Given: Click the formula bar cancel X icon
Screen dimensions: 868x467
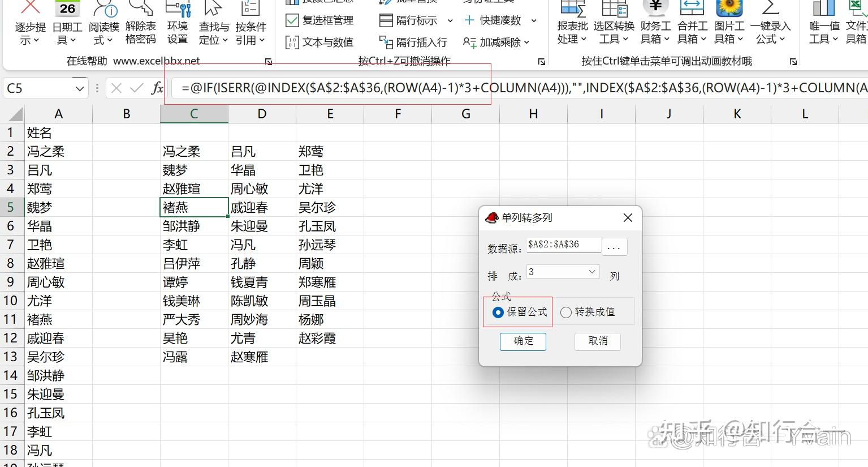Looking at the screenshot, I should click(x=116, y=88).
